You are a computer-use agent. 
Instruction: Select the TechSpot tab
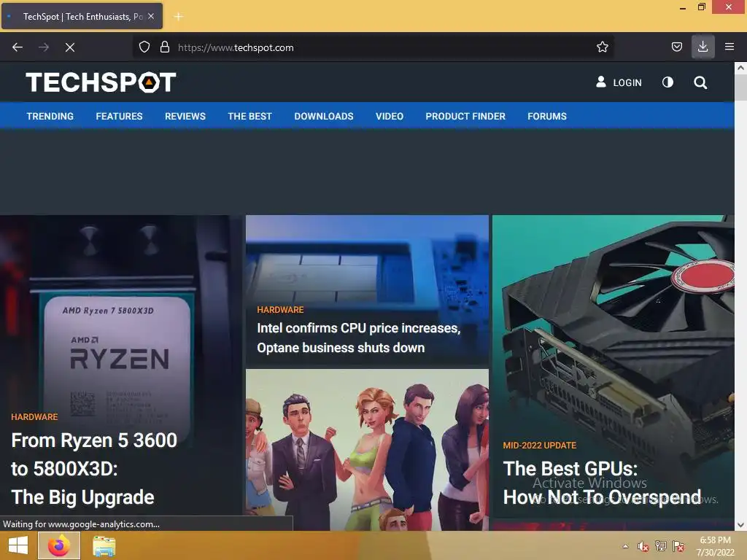coord(82,16)
